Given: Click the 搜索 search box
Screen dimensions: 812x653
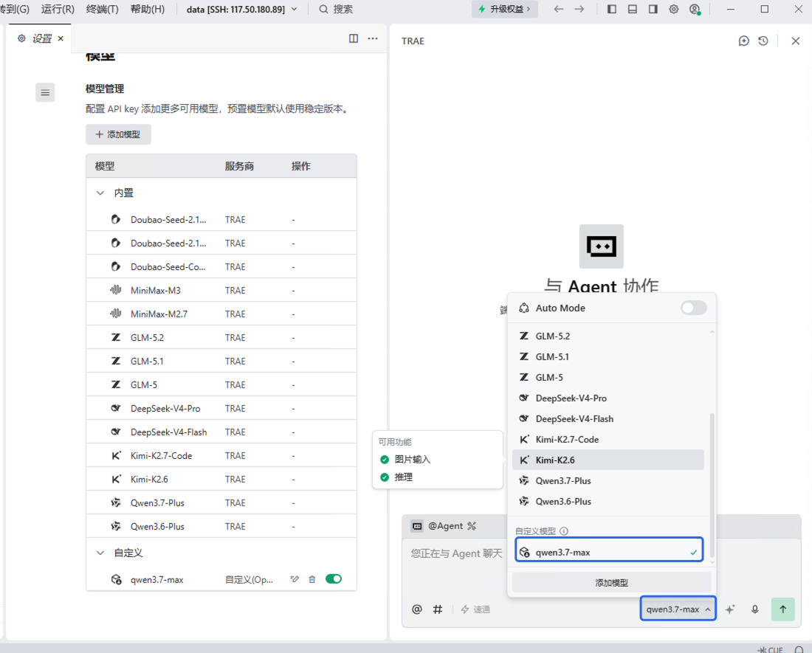Looking at the screenshot, I should click(x=336, y=10).
